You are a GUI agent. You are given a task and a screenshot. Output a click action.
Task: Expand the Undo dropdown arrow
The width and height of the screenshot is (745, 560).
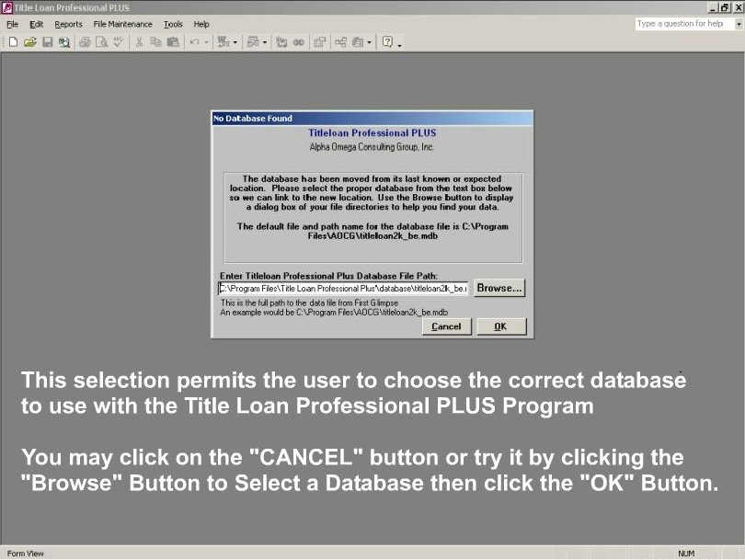point(206,42)
